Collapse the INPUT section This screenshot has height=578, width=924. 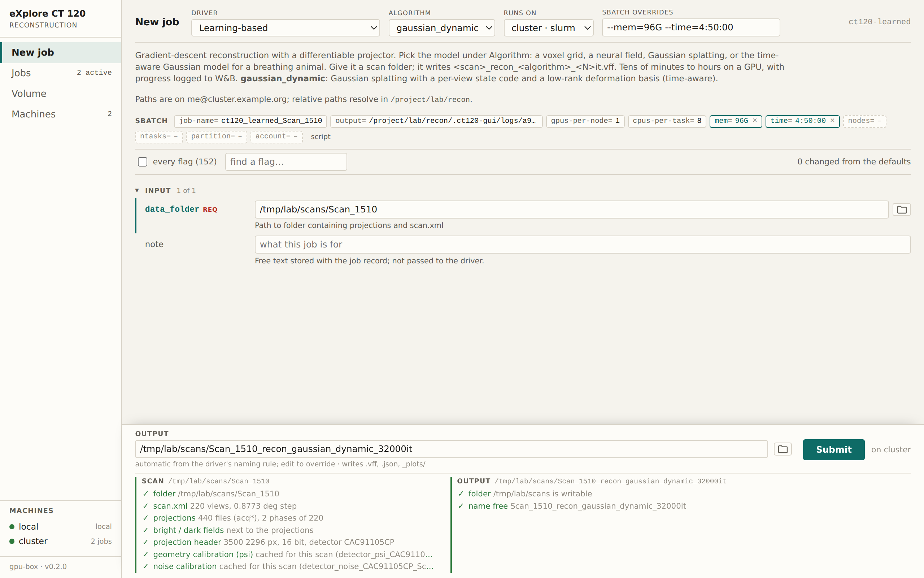click(x=137, y=190)
